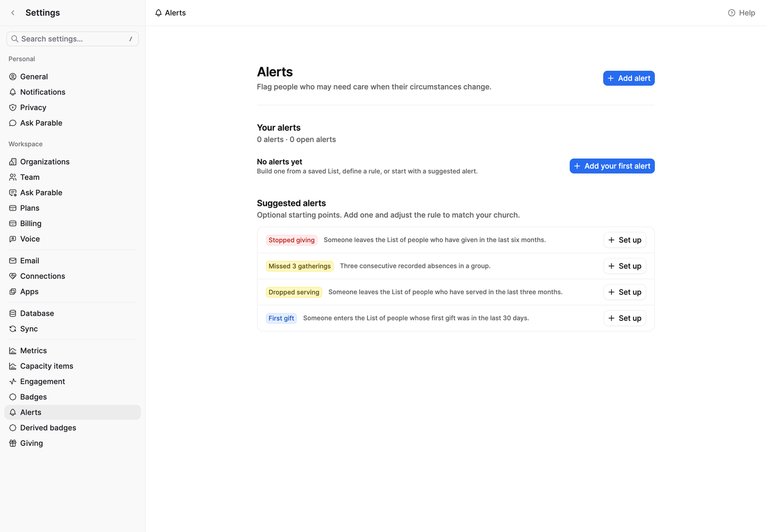
Task: Open Email envelope icon
Action: pyautogui.click(x=13, y=261)
